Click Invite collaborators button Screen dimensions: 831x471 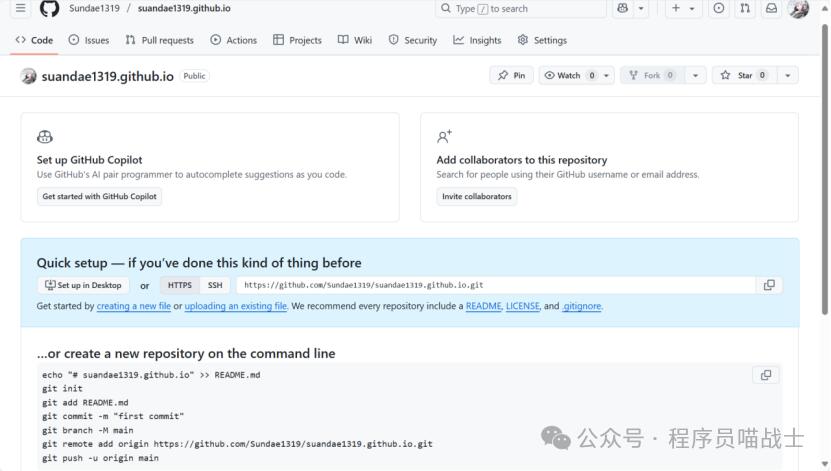(x=477, y=197)
